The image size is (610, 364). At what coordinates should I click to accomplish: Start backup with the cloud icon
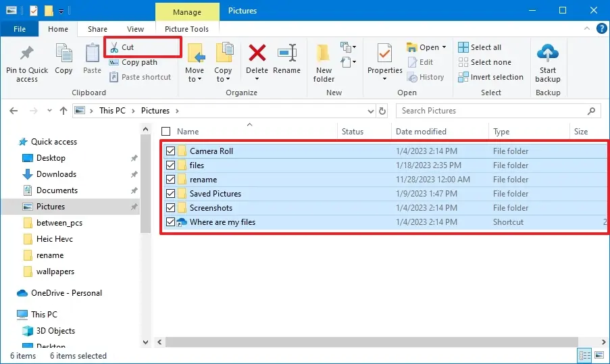coord(548,53)
